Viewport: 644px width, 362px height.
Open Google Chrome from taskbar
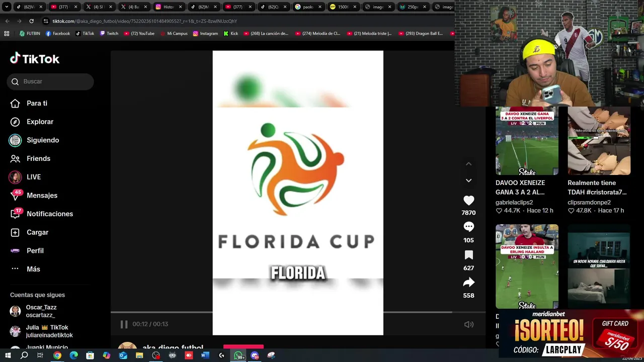57,355
